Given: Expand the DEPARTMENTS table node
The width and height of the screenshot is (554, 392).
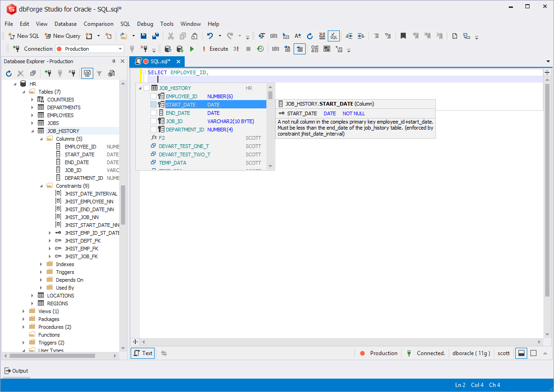Looking at the screenshot, I should click(32, 107).
